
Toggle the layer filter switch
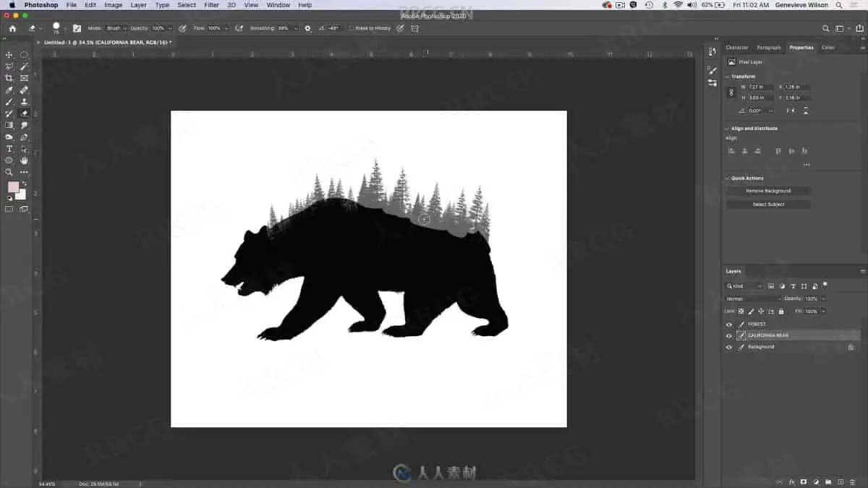click(825, 285)
